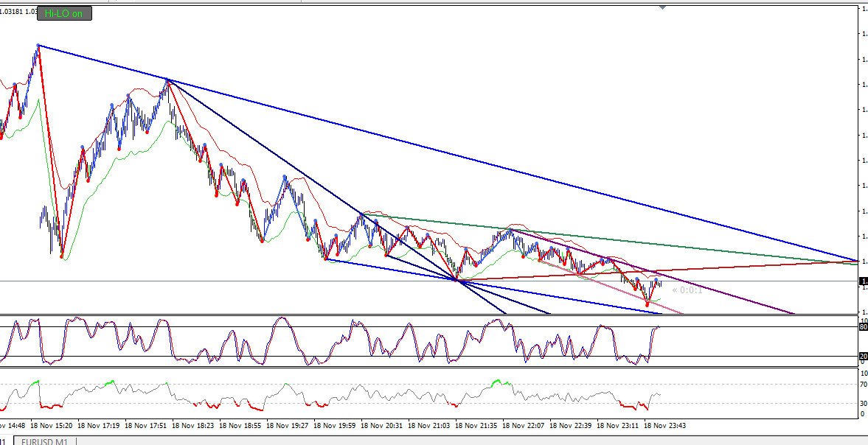Click the 18 Nov 15:20 time label

(51, 426)
